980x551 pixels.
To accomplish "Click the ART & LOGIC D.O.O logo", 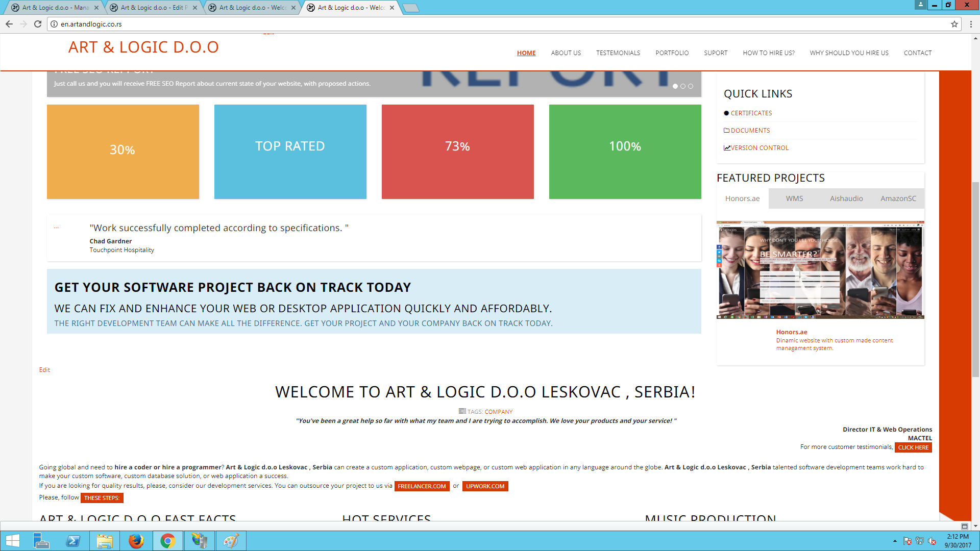I will pyautogui.click(x=143, y=47).
